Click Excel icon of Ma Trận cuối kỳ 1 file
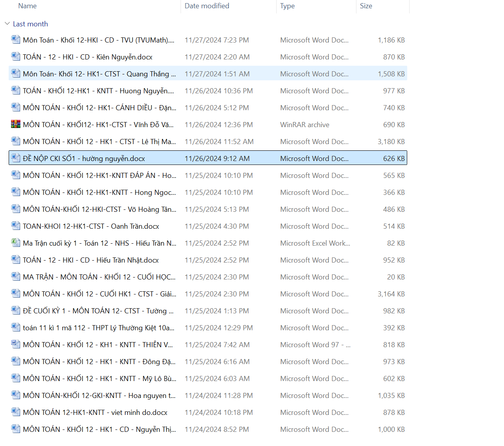This screenshot has height=446, width=504. (15, 242)
